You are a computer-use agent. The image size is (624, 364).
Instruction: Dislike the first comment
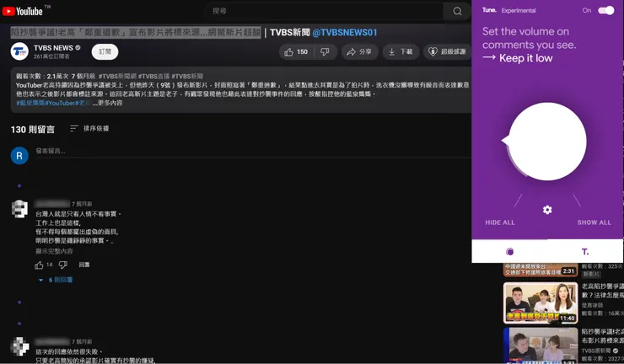63,265
